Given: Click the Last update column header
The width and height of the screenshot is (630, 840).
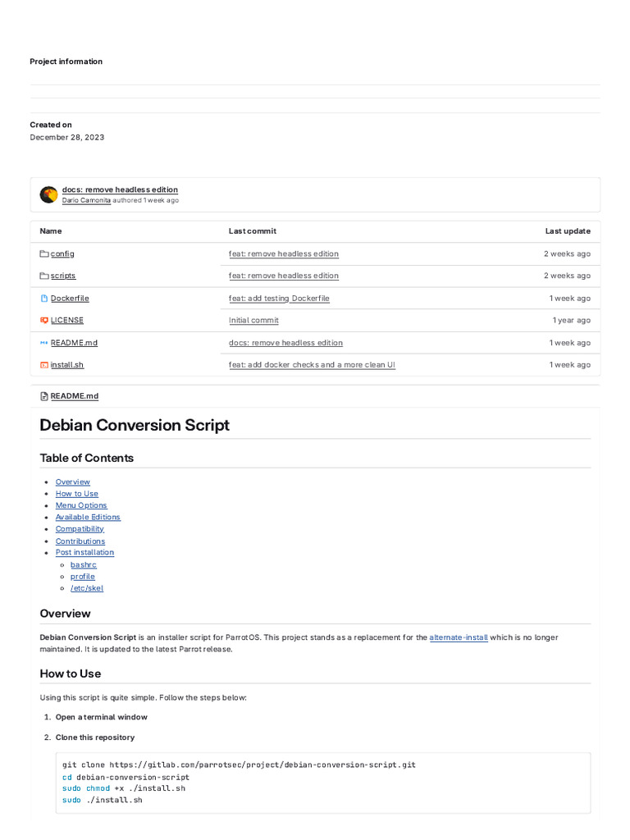Looking at the screenshot, I should (568, 231).
